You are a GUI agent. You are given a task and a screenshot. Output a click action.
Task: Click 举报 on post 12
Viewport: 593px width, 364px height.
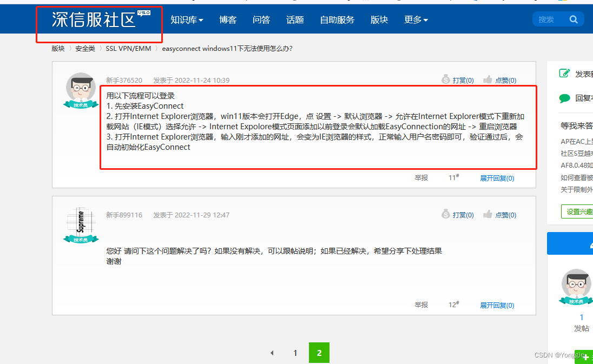pos(421,305)
